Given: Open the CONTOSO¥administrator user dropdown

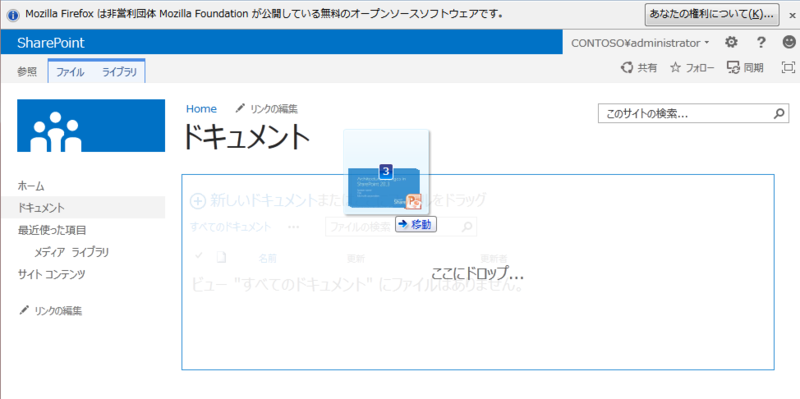Looking at the screenshot, I should pyautogui.click(x=640, y=43).
